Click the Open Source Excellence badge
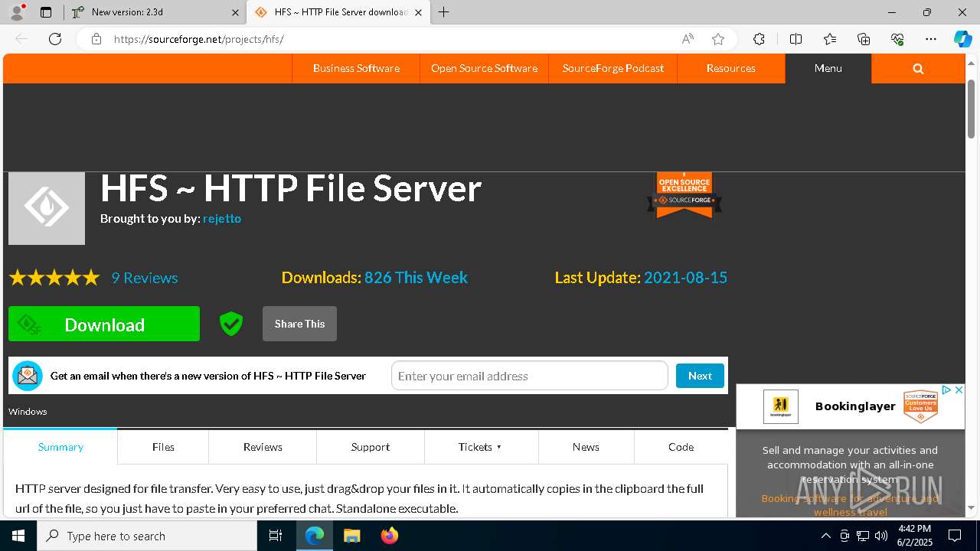Viewport: 980px width, 551px height. [684, 195]
